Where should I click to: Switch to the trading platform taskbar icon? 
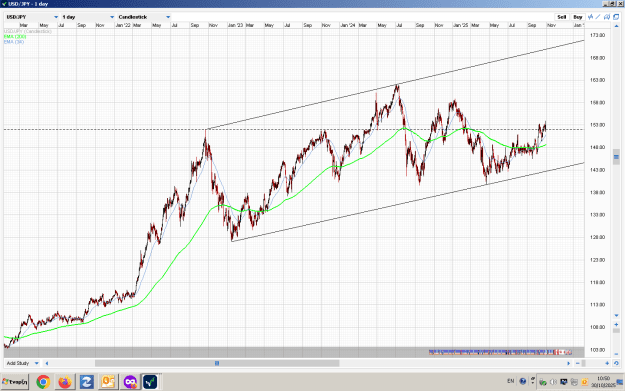coord(150,382)
